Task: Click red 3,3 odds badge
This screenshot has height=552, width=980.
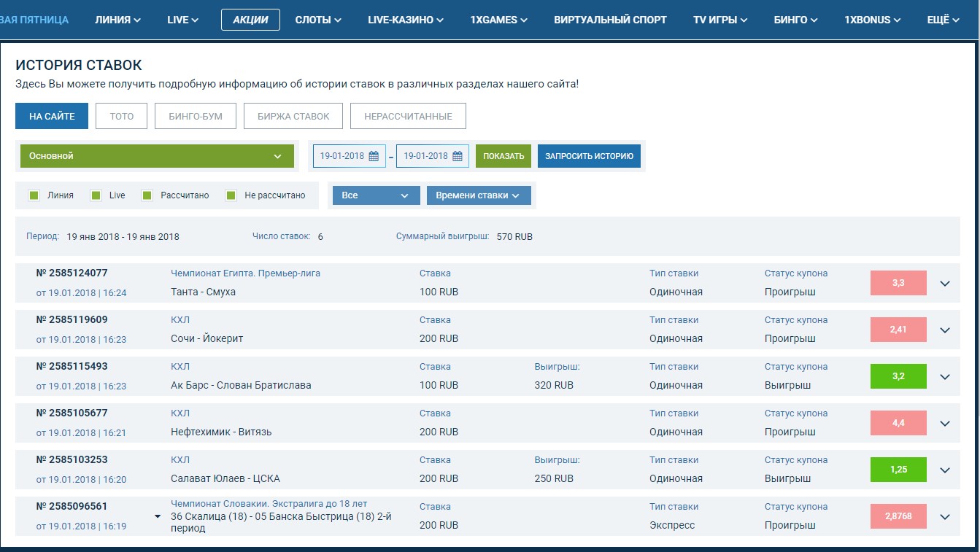Action: tap(898, 283)
